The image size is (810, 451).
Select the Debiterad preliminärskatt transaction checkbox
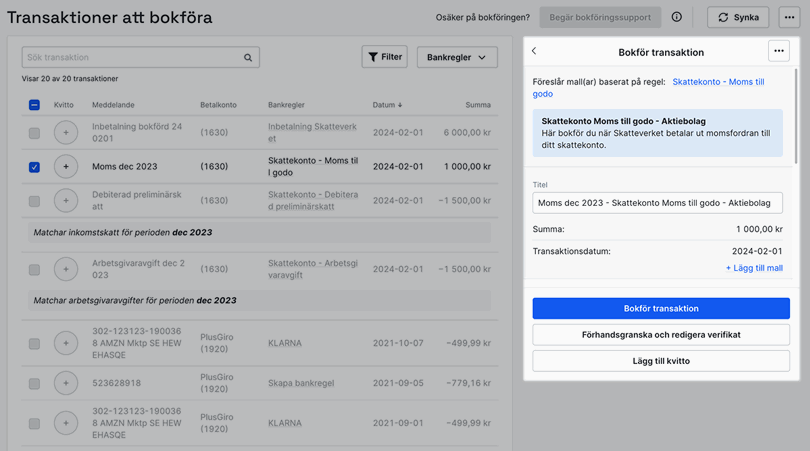pyautogui.click(x=34, y=201)
